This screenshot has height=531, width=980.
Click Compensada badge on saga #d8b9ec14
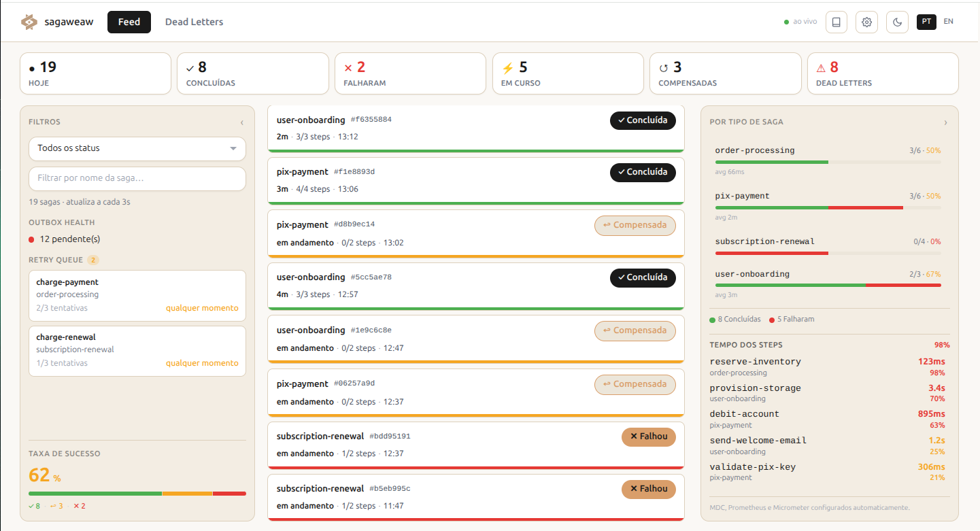pos(635,225)
